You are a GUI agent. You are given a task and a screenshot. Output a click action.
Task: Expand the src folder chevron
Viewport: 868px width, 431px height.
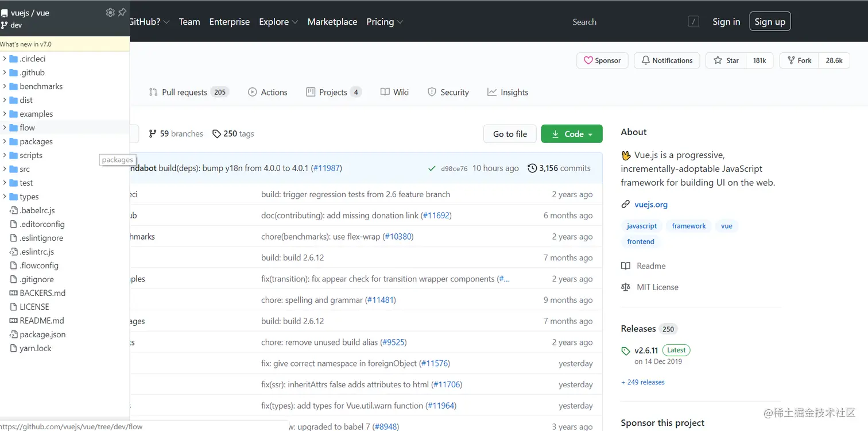click(x=5, y=169)
